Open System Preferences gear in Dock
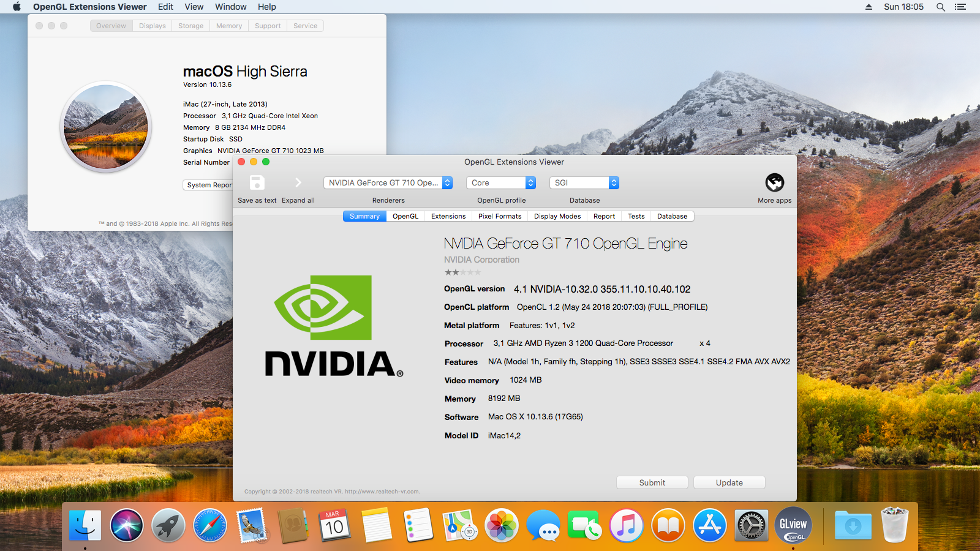This screenshot has height=551, width=980. click(x=752, y=525)
